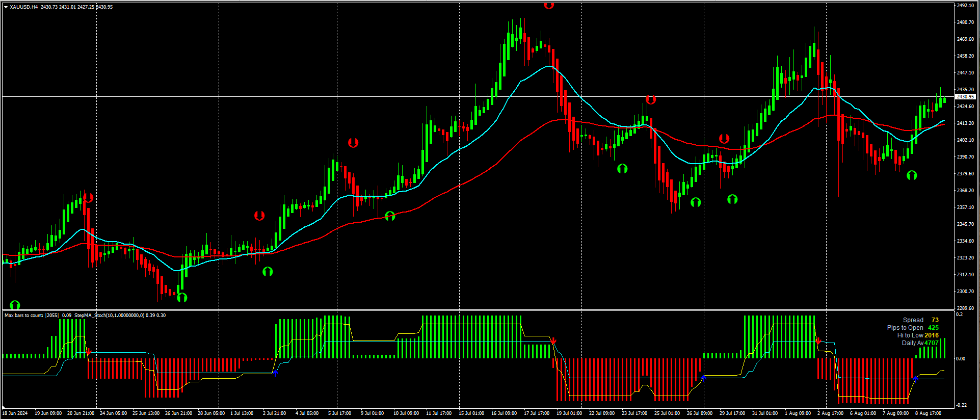The width and height of the screenshot is (980, 420).
Task: Click the -0.22 level on the indicator scale
Action: point(961,405)
